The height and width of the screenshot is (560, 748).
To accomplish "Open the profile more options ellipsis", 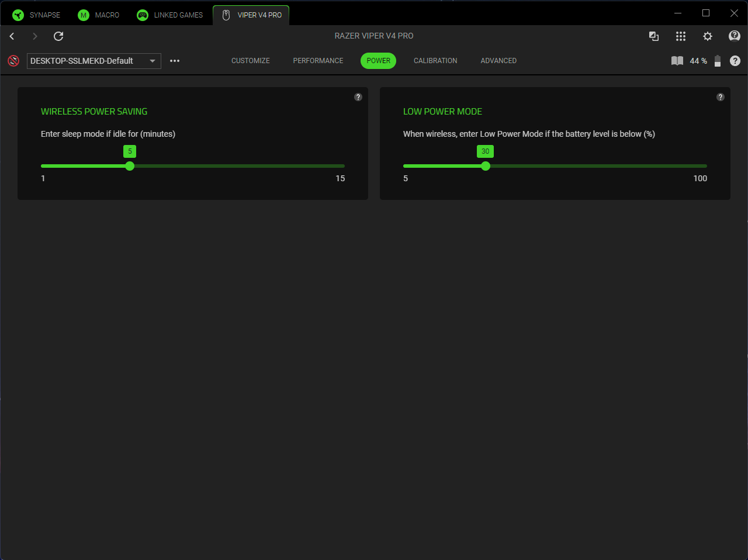I will pyautogui.click(x=175, y=61).
